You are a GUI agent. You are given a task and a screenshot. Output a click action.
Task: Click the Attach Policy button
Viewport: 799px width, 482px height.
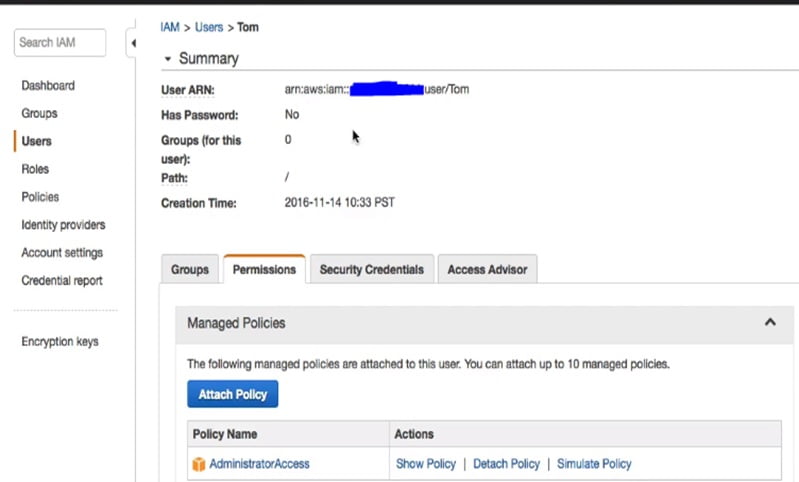[232, 394]
